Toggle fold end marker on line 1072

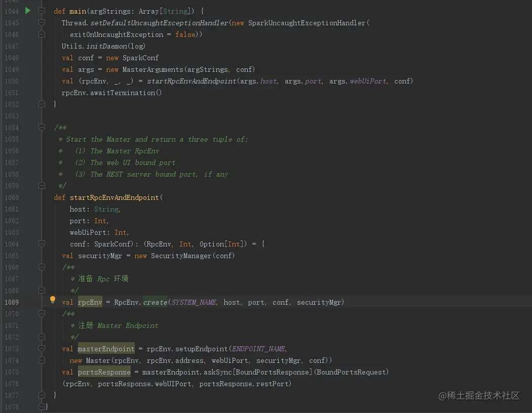42,337
